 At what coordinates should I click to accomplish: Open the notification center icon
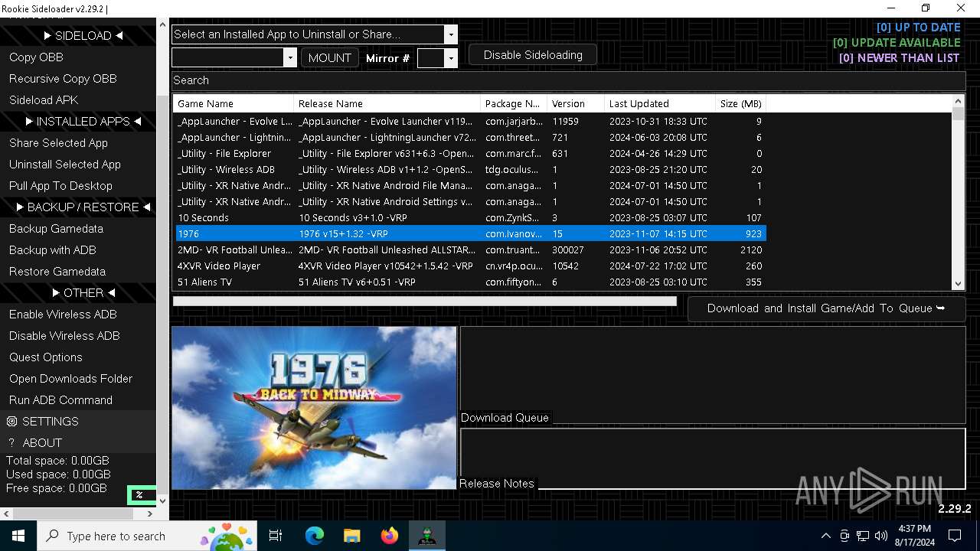[x=955, y=536]
